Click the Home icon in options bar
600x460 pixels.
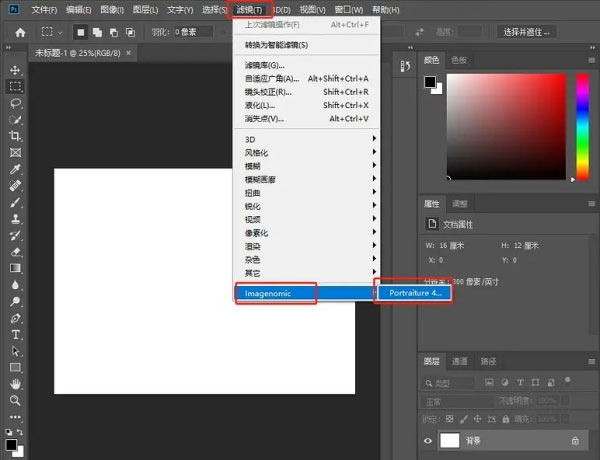click(x=19, y=32)
